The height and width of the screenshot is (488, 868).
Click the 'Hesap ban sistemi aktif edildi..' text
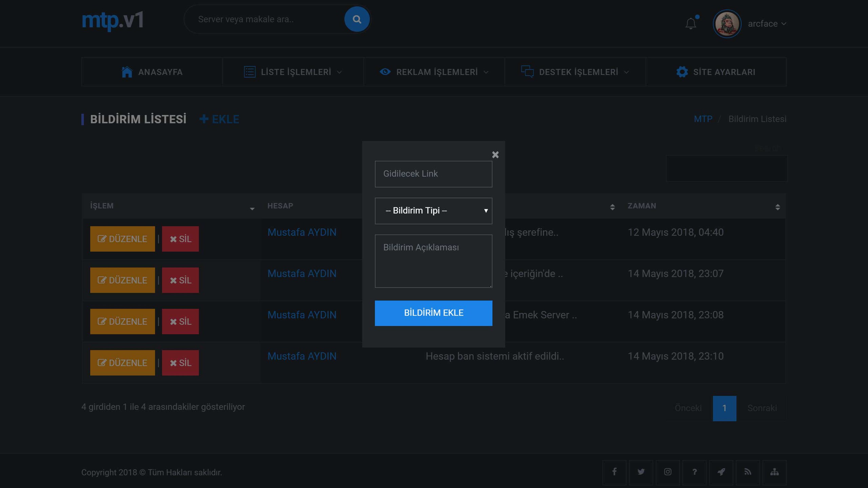pyautogui.click(x=495, y=356)
